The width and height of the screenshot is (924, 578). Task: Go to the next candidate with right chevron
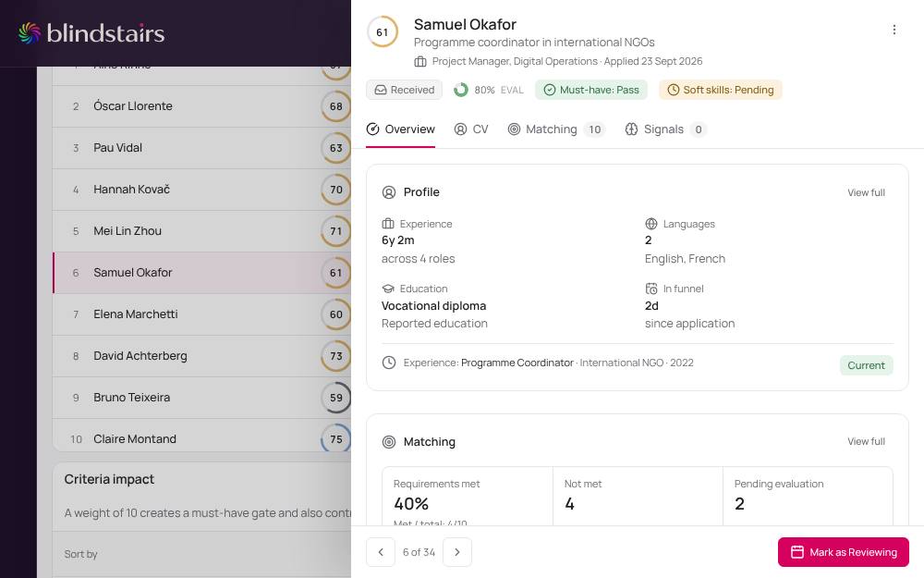[x=457, y=552]
